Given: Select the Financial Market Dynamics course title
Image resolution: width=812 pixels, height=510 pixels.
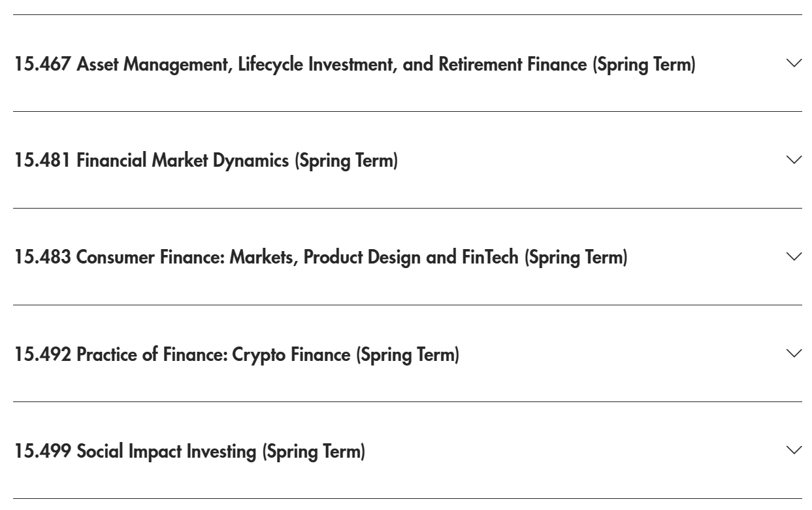Looking at the screenshot, I should click(183, 161).
